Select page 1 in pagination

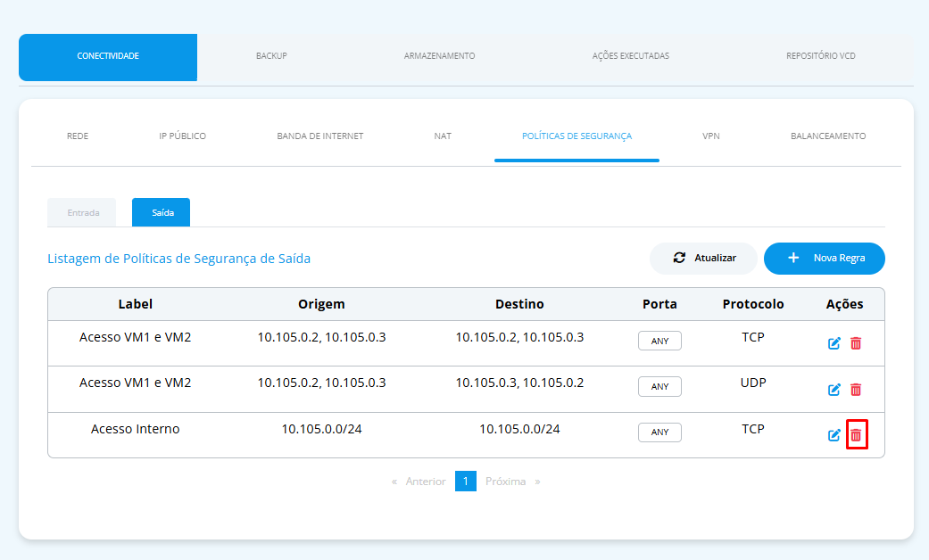tap(466, 482)
